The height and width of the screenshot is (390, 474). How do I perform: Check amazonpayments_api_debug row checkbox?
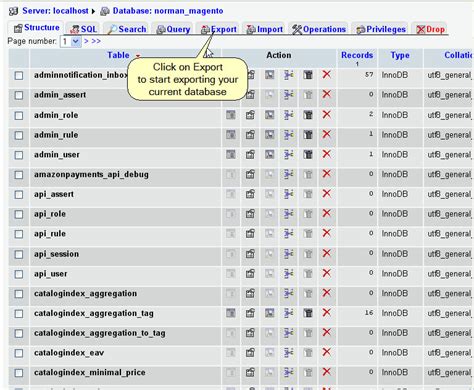19,175
